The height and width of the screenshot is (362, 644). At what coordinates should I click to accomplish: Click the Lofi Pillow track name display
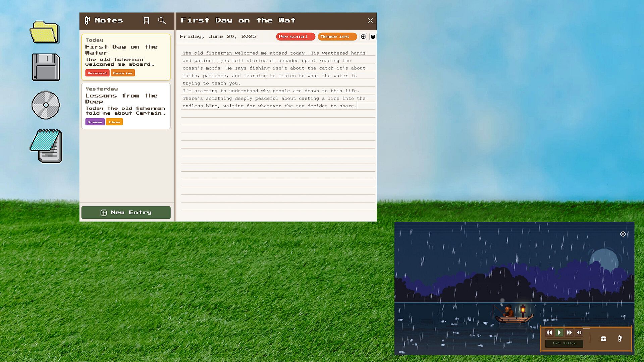(x=564, y=343)
